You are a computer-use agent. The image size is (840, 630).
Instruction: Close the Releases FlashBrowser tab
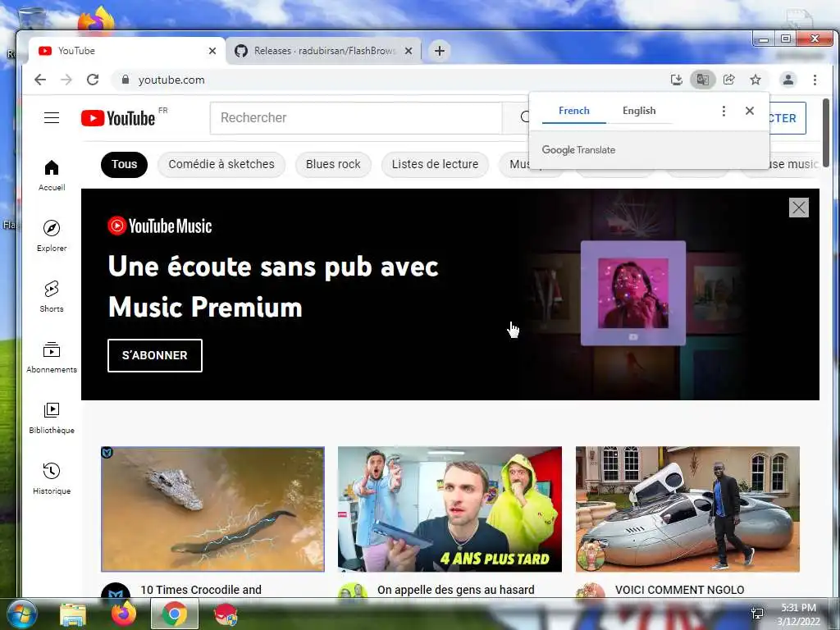409,51
